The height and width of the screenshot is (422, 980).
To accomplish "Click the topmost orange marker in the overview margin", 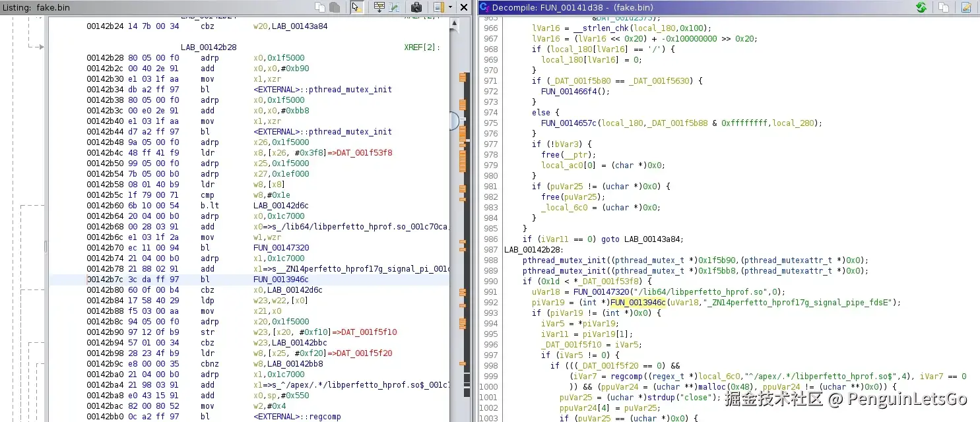I will tap(463, 78).
